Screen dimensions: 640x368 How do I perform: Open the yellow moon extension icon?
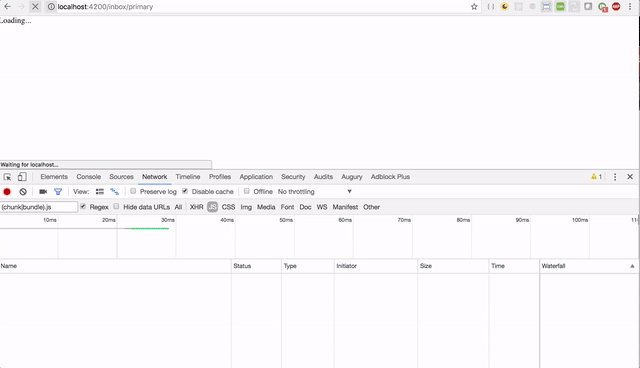pos(504,7)
